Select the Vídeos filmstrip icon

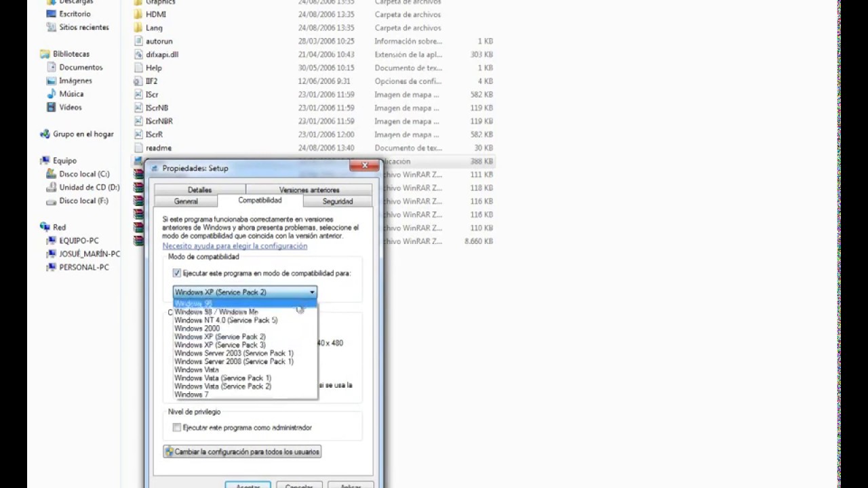pyautogui.click(x=52, y=107)
